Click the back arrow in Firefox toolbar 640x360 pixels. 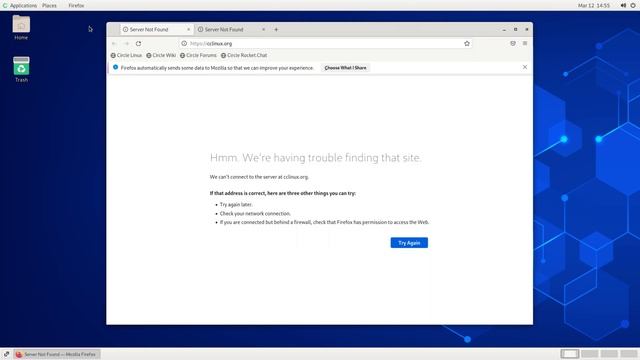pyautogui.click(x=114, y=43)
